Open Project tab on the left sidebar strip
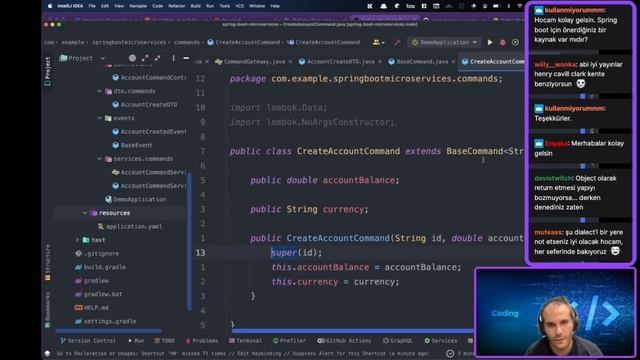 pos(48,71)
